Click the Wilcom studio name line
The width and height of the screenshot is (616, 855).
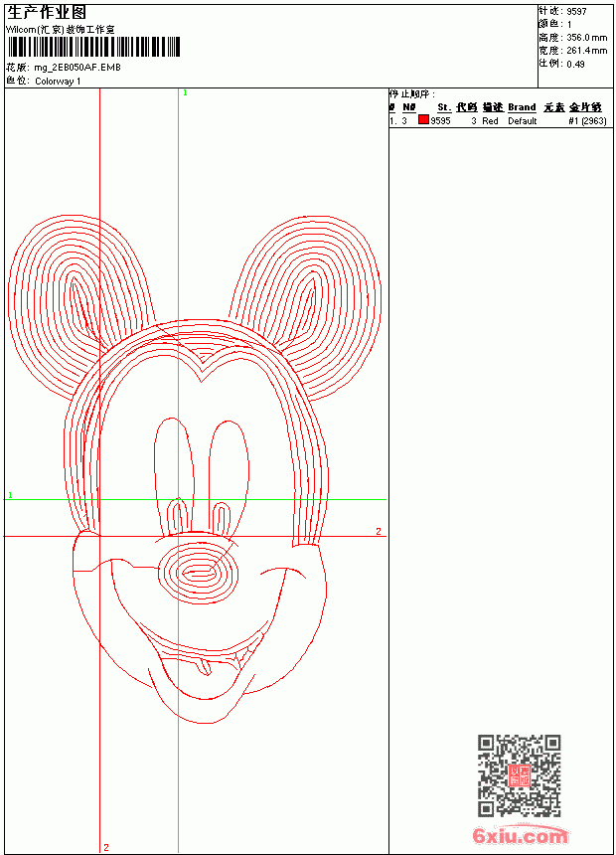pos(60,30)
